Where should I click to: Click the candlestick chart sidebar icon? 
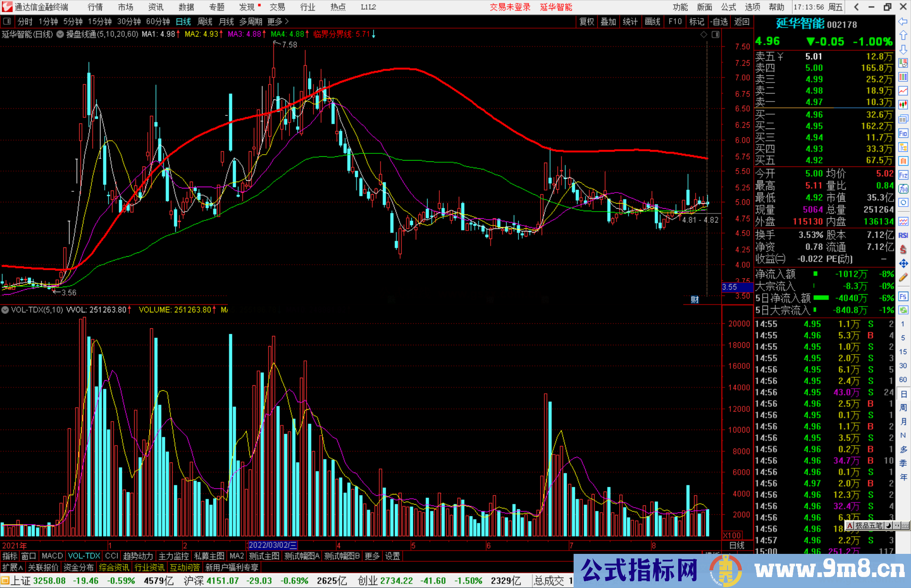[903, 105]
